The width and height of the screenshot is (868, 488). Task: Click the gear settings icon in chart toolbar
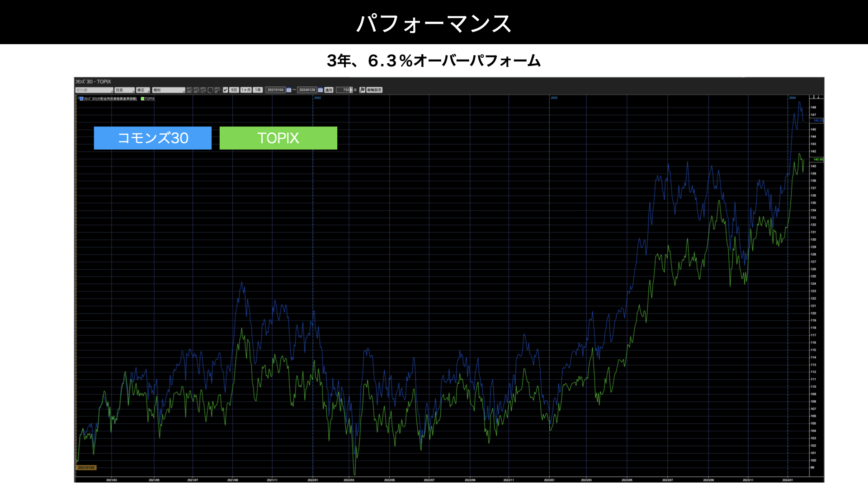210,90
